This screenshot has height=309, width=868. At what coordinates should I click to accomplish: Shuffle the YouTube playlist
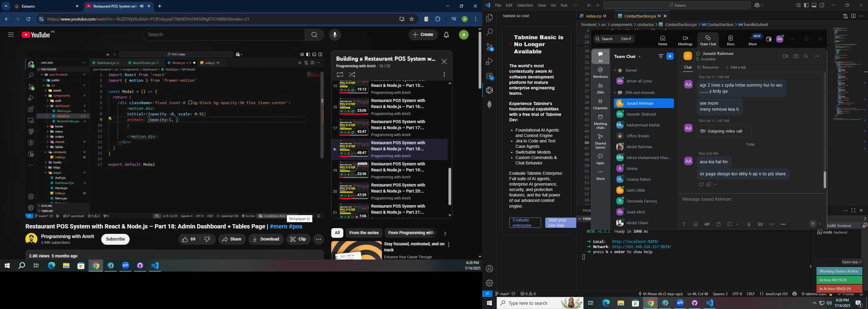click(352, 75)
